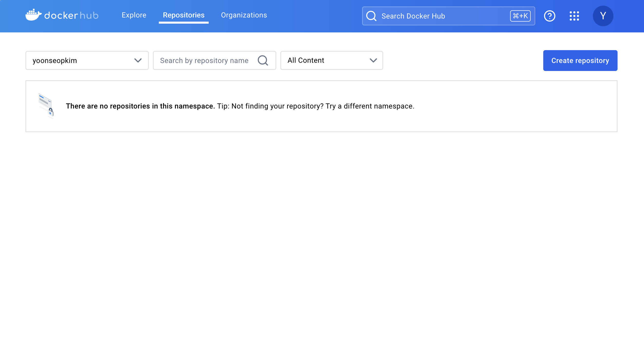The image size is (644, 343).
Task: Open the help question mark icon
Action: 549,16
